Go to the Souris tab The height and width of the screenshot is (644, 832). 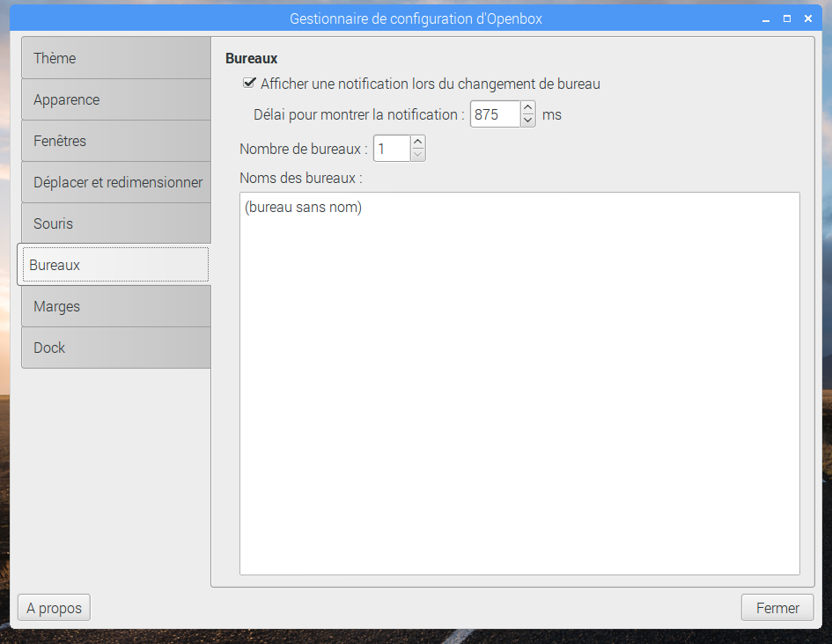coord(116,223)
